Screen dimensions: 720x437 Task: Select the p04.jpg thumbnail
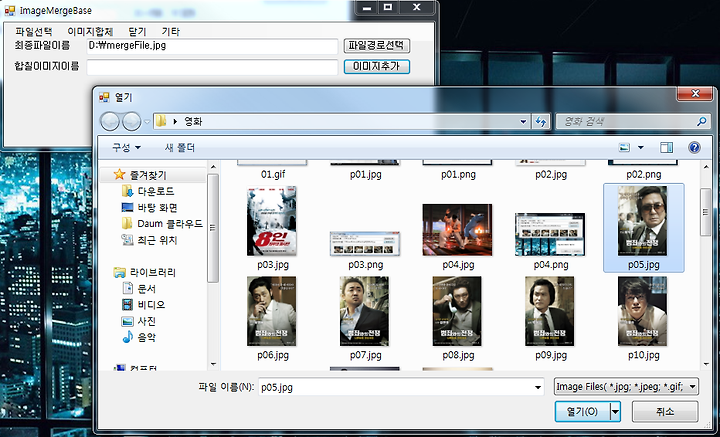pos(457,230)
